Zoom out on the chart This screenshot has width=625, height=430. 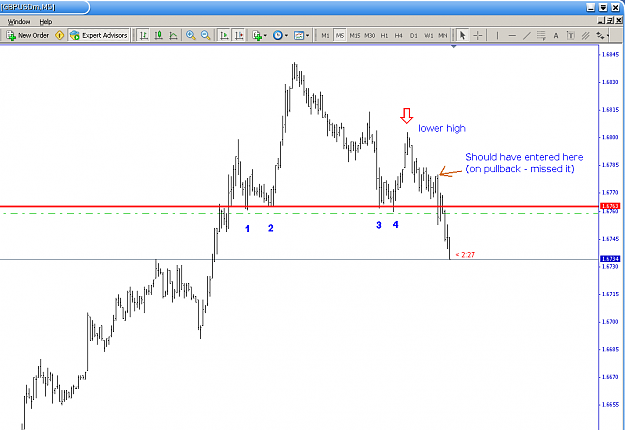pyautogui.click(x=206, y=35)
